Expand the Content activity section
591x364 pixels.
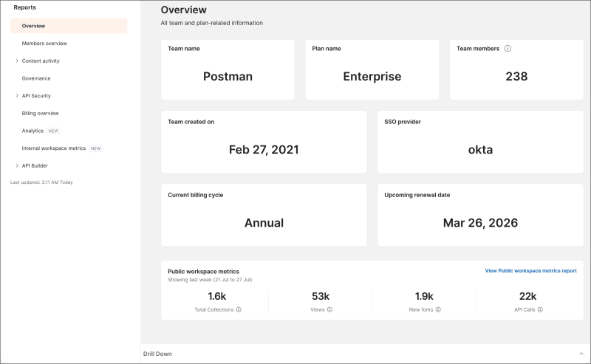point(17,61)
